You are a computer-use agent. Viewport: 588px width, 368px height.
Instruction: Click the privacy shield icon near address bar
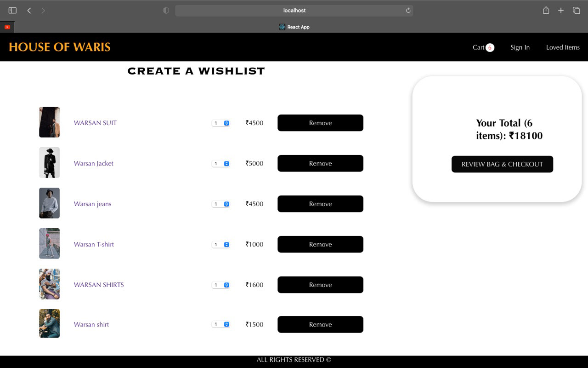[x=165, y=10]
